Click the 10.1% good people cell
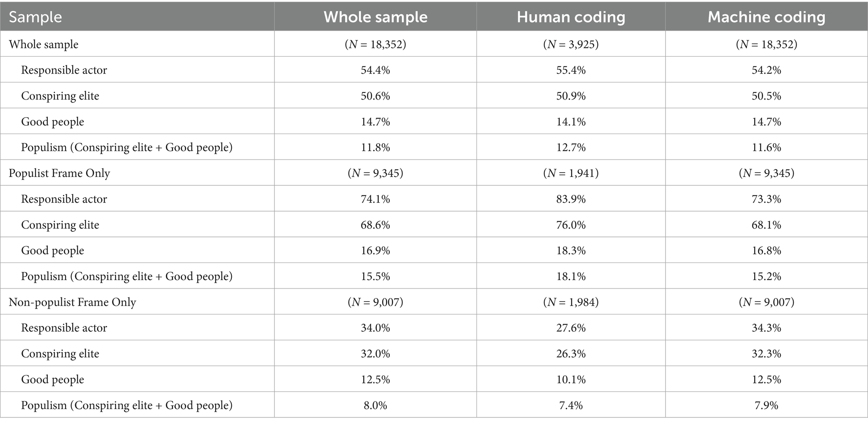Image resolution: width=868 pixels, height=425 pixels. point(571,379)
